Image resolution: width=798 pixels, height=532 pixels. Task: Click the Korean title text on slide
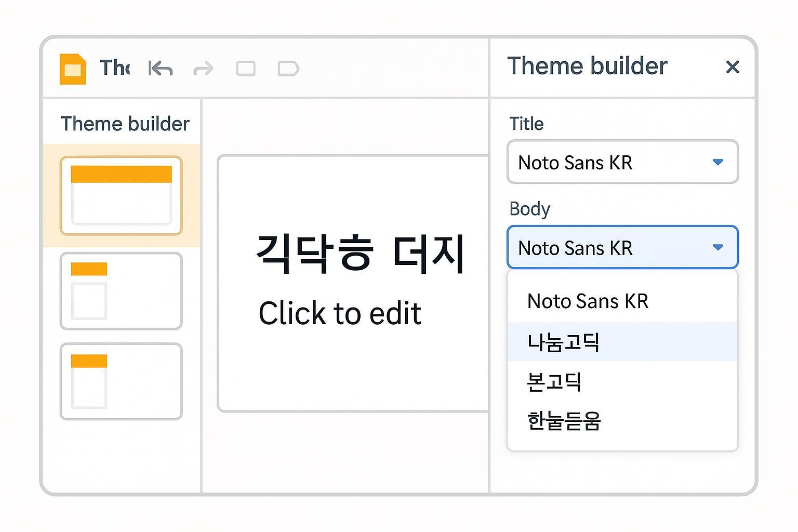[x=361, y=254]
